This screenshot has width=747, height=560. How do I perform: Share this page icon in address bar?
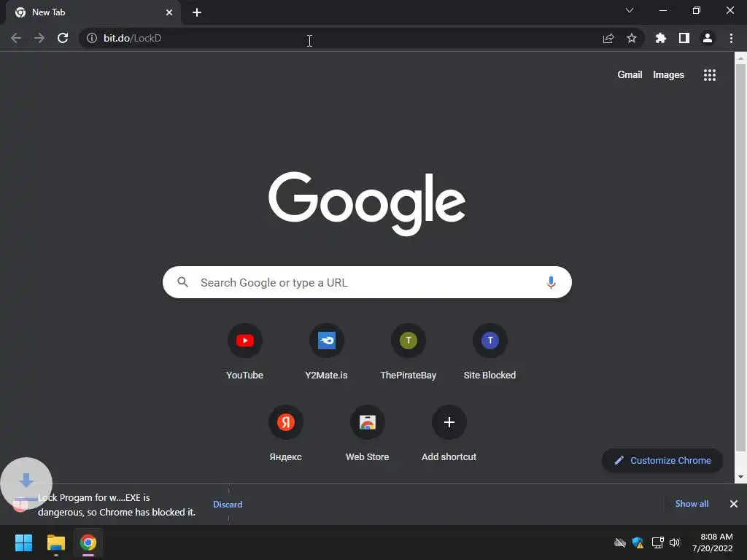[x=608, y=38]
